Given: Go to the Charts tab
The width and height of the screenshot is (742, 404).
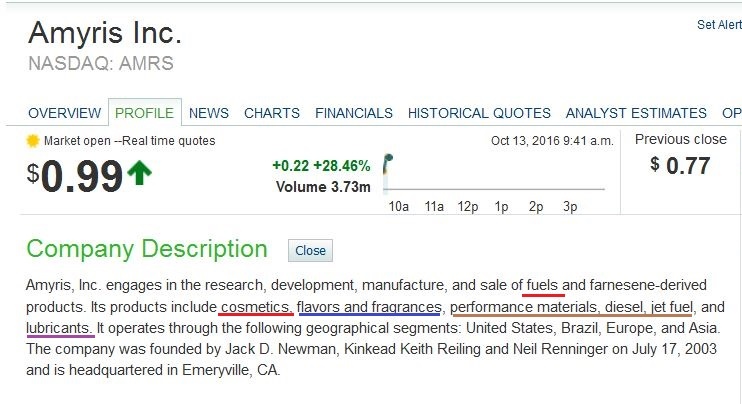Looking at the screenshot, I should click(x=272, y=113).
